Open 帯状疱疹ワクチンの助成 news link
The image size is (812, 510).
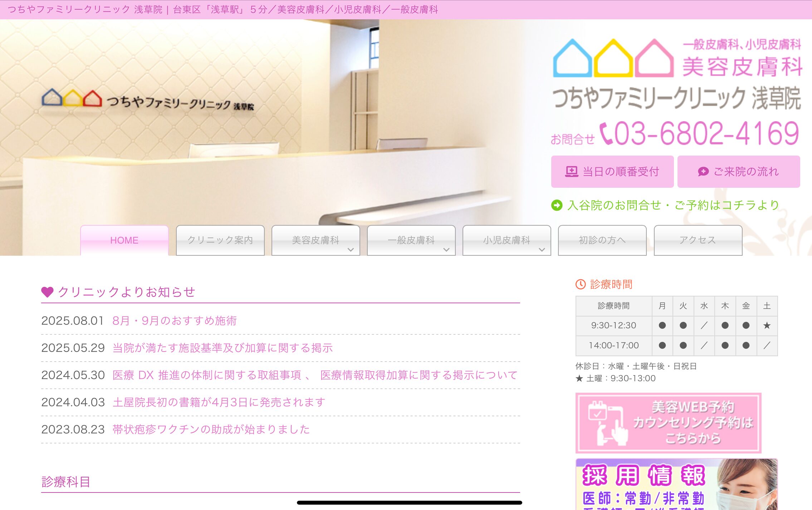tap(211, 429)
